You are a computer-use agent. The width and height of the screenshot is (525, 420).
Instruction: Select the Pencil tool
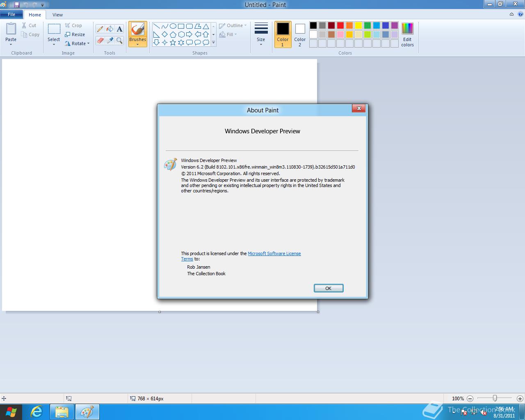pyautogui.click(x=100, y=29)
